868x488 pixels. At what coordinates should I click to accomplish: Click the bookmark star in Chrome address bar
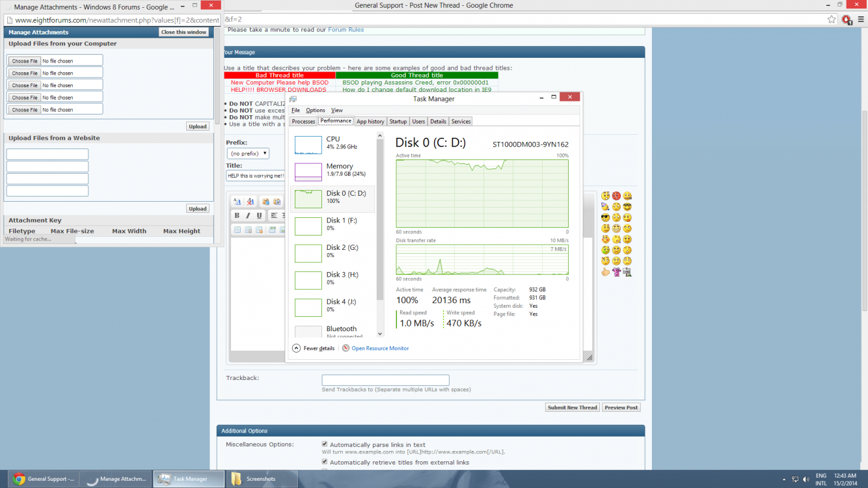pyautogui.click(x=832, y=20)
